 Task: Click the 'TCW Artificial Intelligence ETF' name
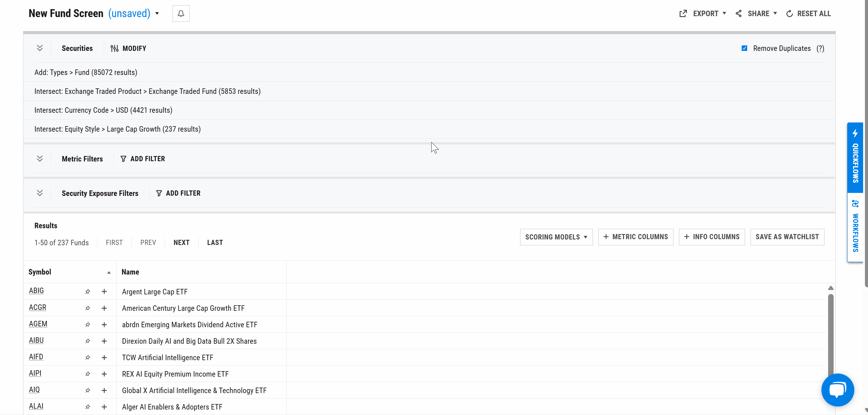point(167,358)
